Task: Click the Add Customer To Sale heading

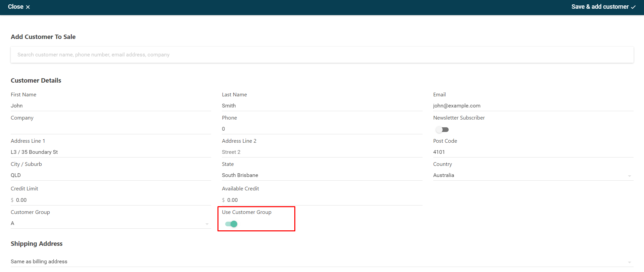Action: click(43, 37)
